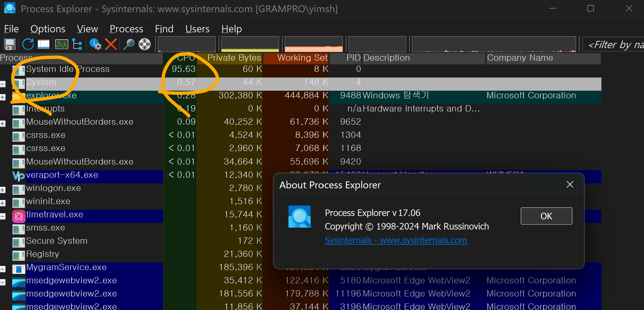644x310 pixels.
Task: Open the Users menu
Action: pyautogui.click(x=197, y=29)
